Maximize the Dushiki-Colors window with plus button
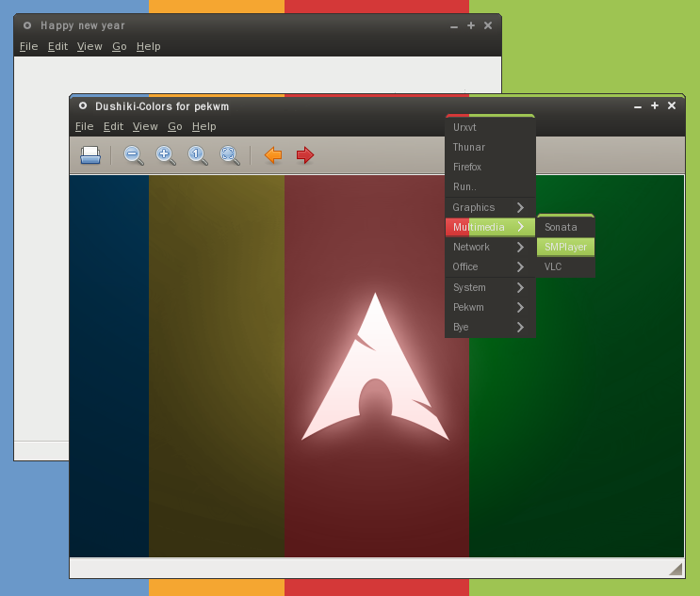The image size is (700, 596). click(x=655, y=105)
